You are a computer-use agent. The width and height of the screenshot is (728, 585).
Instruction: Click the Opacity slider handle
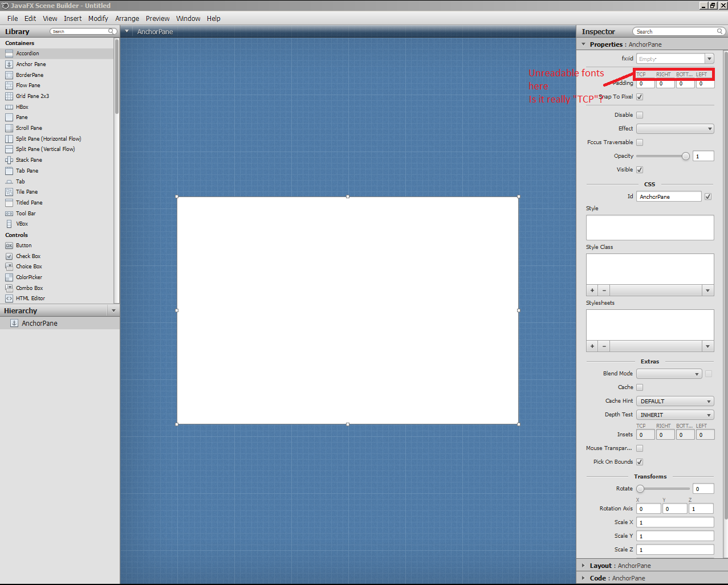(x=686, y=156)
